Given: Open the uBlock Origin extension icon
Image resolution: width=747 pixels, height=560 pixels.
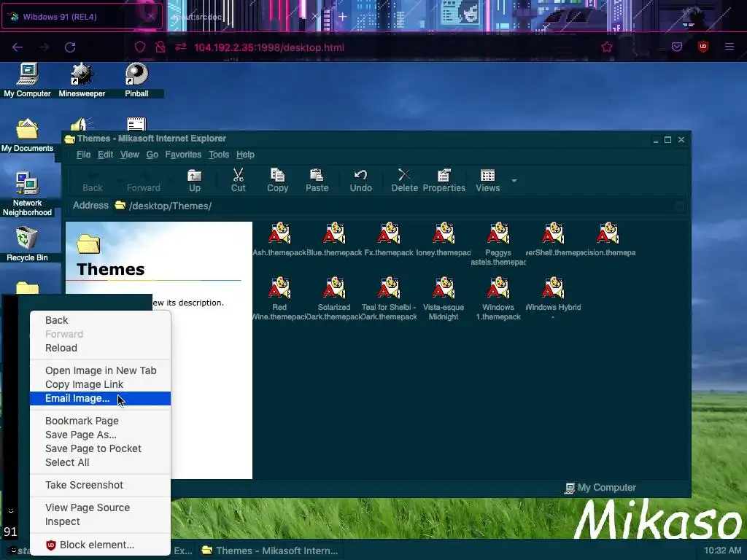Looking at the screenshot, I should coord(703,47).
